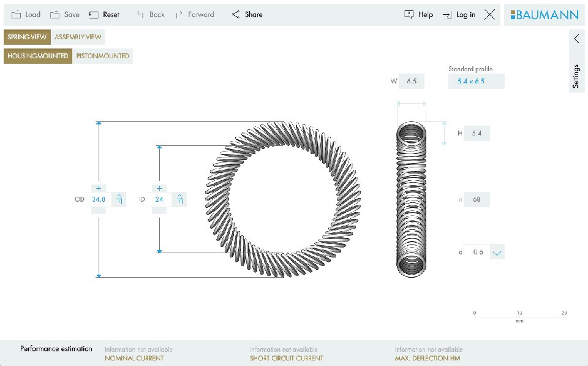The image size is (588, 366).
Task: Toggle the ID lock icon
Action: point(180,199)
